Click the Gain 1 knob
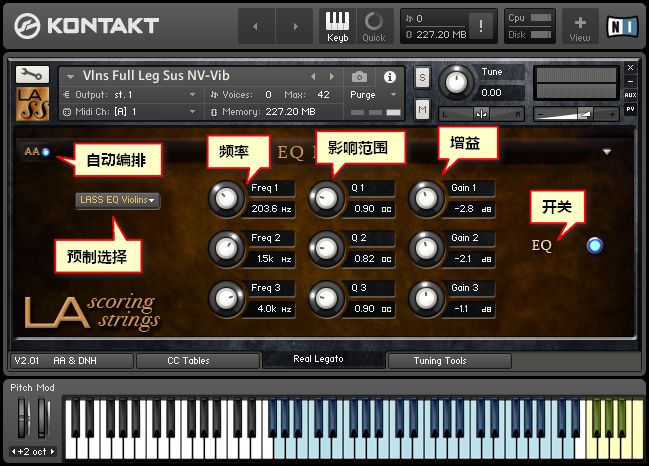This screenshot has height=466, width=649. 426,199
